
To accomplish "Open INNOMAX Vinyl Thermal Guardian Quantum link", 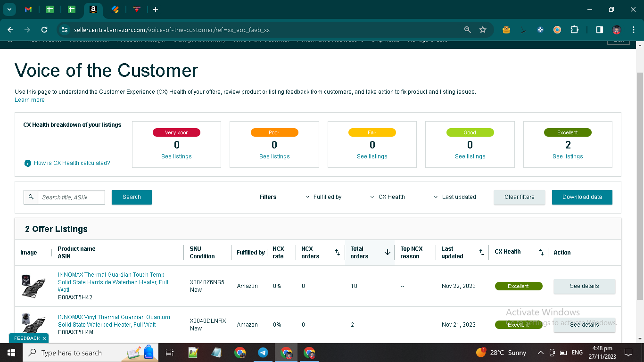I will tap(114, 321).
